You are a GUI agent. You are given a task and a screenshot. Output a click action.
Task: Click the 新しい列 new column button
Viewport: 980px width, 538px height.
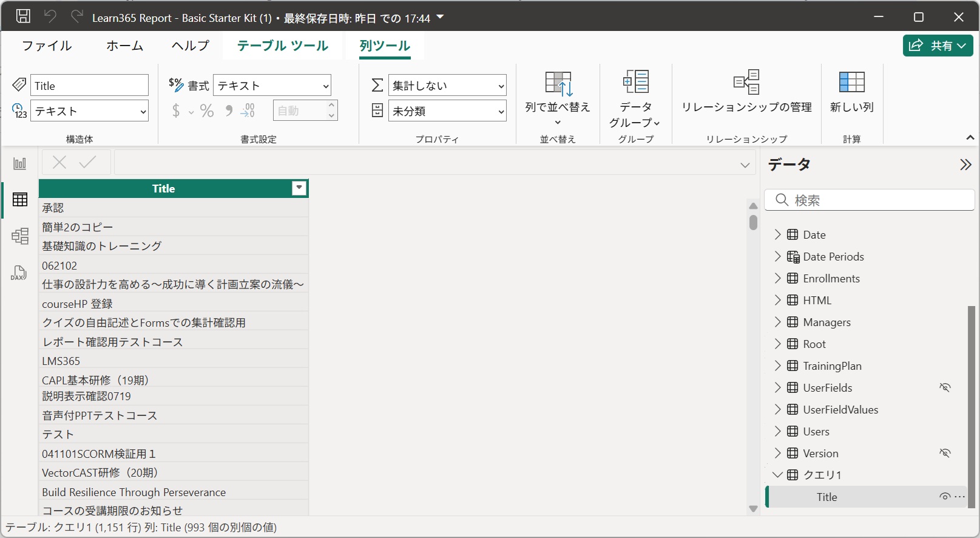click(852, 91)
